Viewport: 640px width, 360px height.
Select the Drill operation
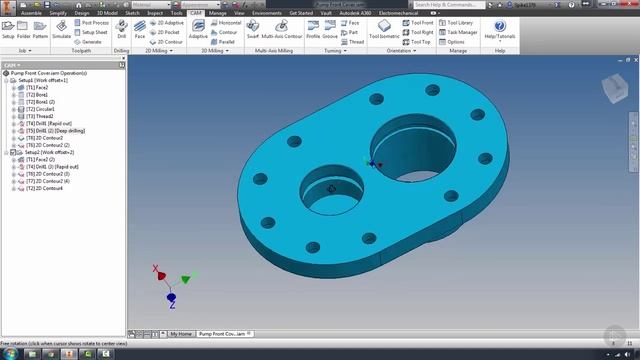click(x=122, y=29)
